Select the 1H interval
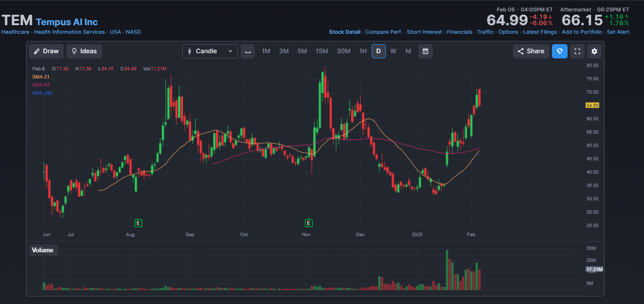The height and width of the screenshot is (304, 644). click(363, 51)
